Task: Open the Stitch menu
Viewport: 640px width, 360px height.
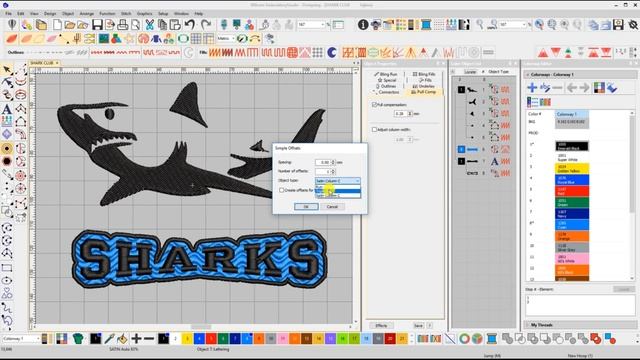Action: [126, 13]
